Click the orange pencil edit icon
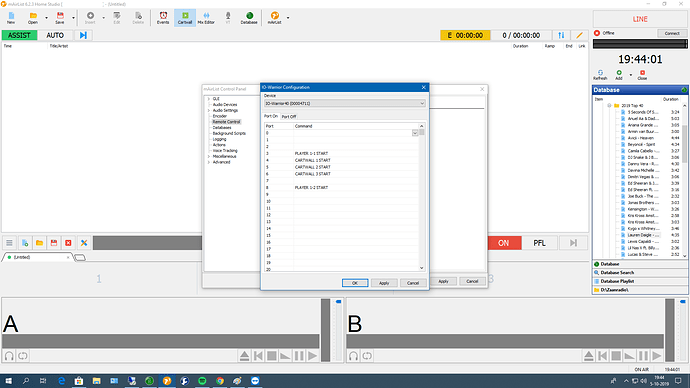Viewport: 690px width, 388px height. 580,35
